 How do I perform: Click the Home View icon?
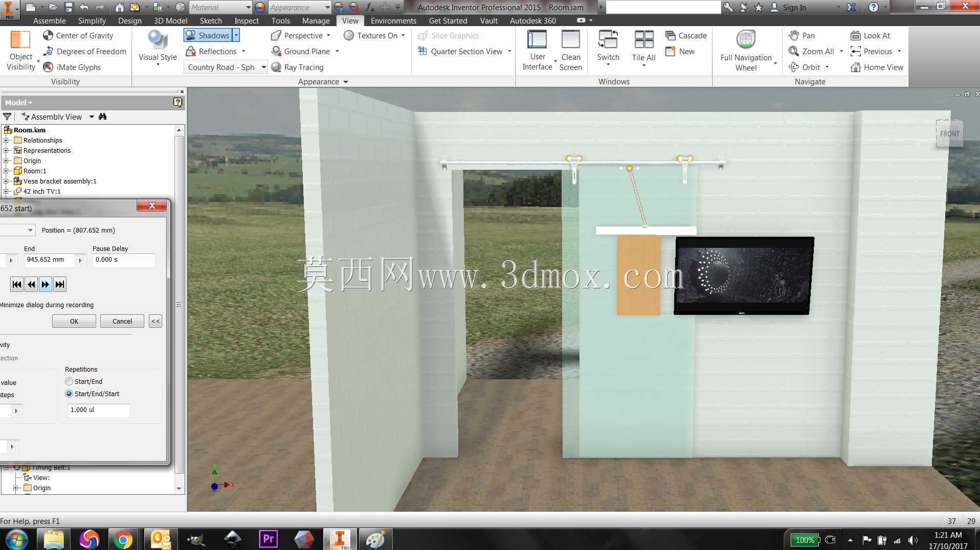[855, 67]
